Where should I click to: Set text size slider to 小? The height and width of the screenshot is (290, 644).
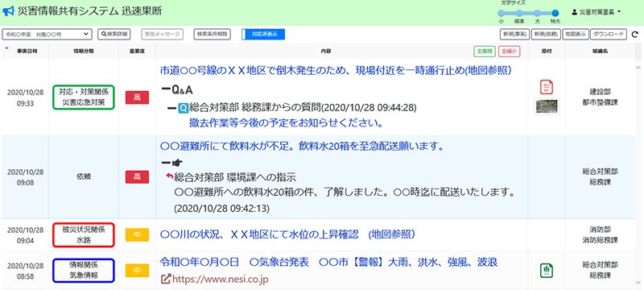click(501, 13)
